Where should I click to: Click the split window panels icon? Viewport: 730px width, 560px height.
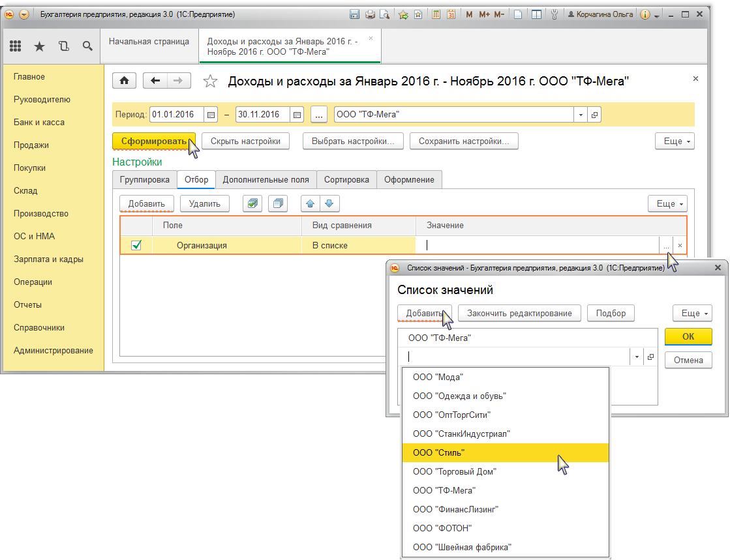536,14
